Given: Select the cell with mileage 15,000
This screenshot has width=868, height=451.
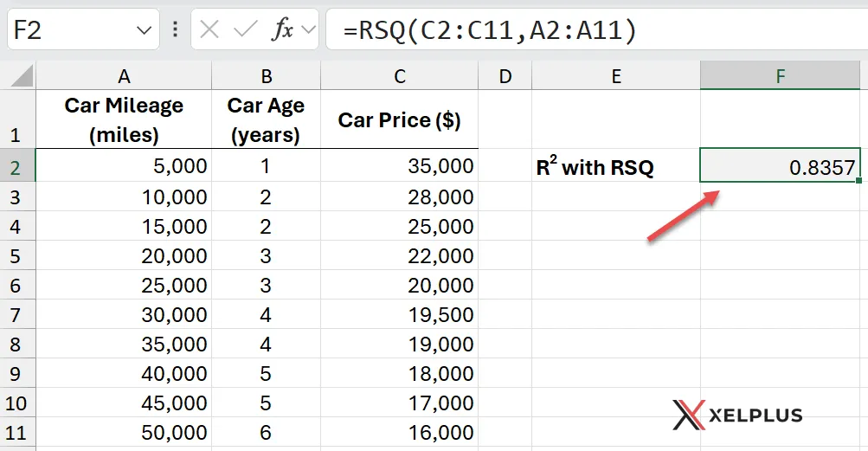Looking at the screenshot, I should pyautogui.click(x=124, y=226).
